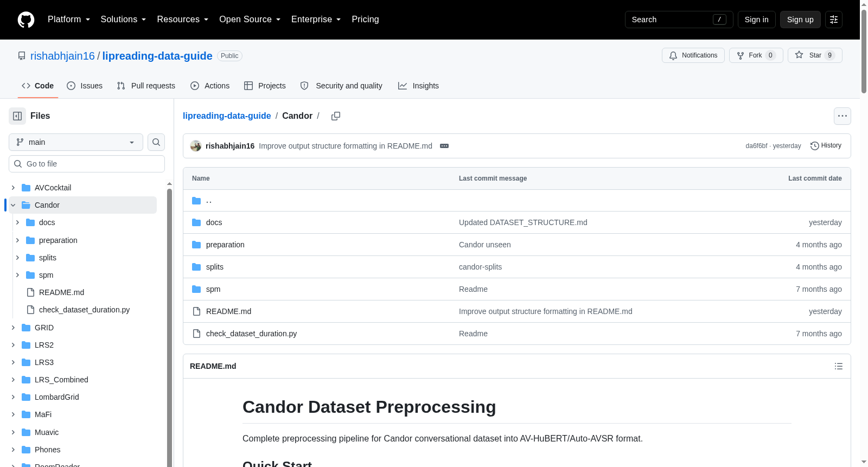Click the LombardGrid folder icon in tree

pyautogui.click(x=26, y=397)
